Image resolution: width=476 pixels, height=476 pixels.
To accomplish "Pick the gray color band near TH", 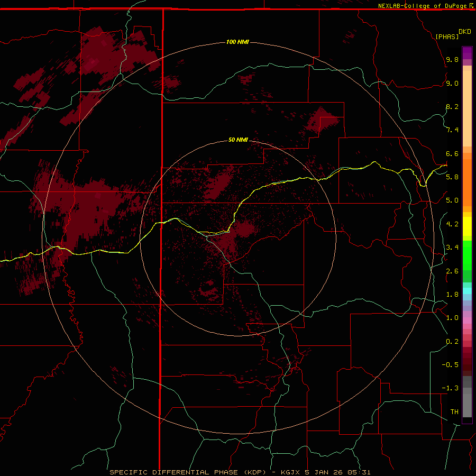I will pyautogui.click(x=467, y=405).
